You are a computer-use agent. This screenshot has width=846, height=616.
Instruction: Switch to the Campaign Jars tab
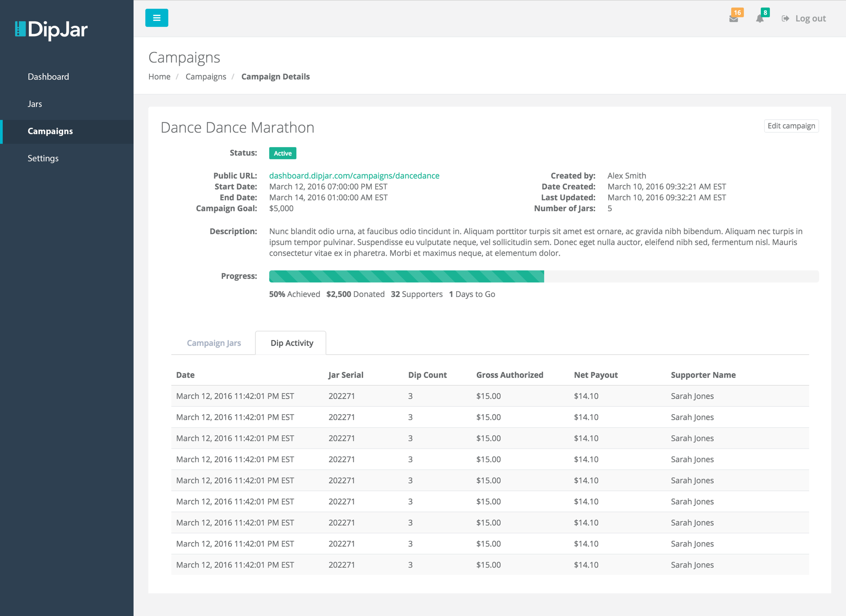(x=214, y=343)
